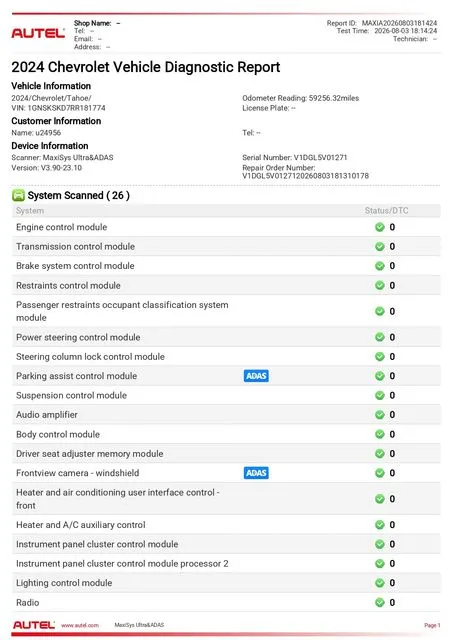Click the green System Scanned car icon

tap(18, 196)
